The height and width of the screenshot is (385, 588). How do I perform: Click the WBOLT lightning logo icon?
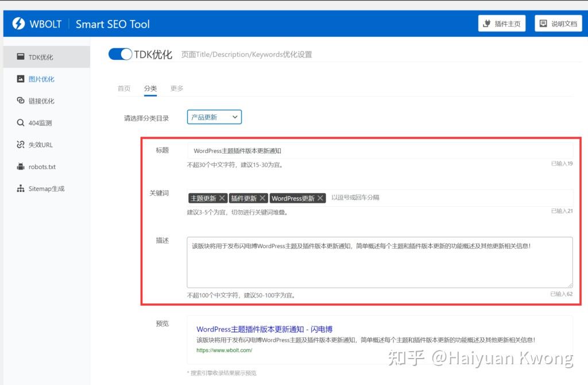[x=18, y=23]
